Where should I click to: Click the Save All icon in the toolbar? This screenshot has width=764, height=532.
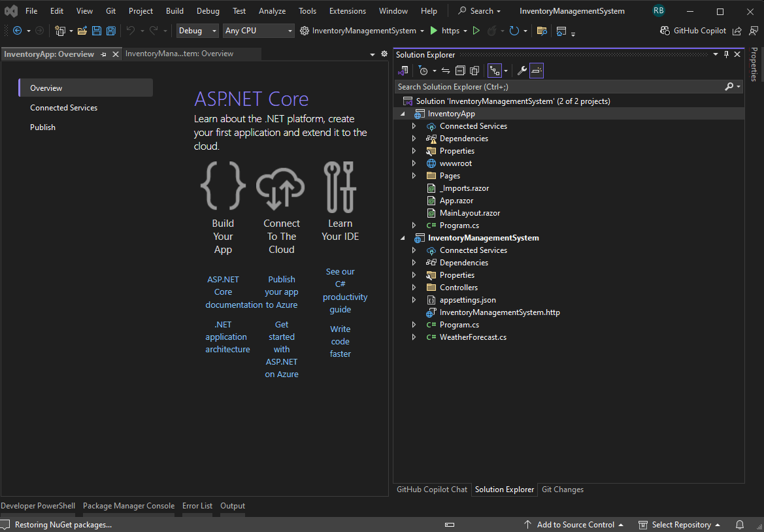pyautogui.click(x=110, y=30)
